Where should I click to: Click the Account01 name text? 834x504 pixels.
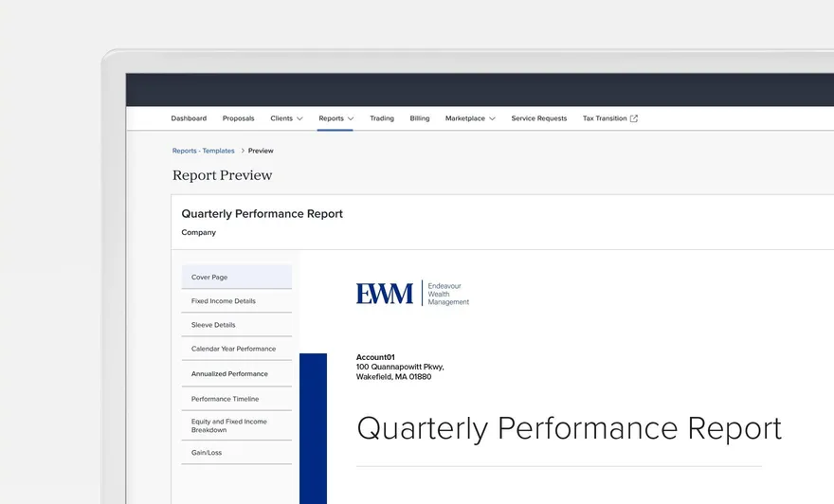point(375,357)
